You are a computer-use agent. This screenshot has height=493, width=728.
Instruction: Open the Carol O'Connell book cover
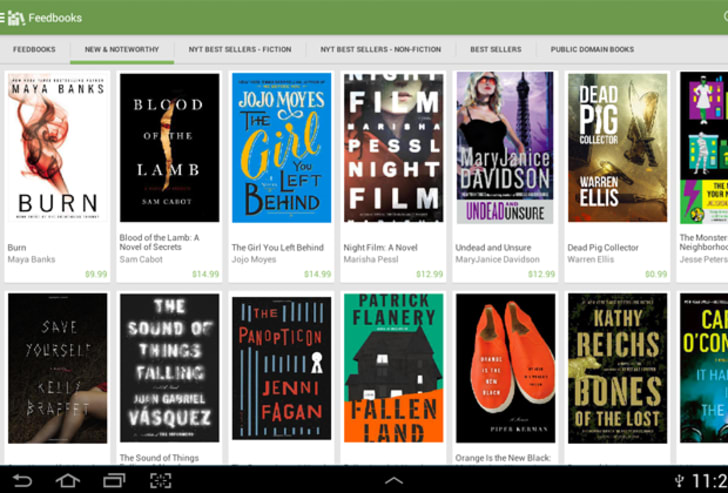[704, 368]
